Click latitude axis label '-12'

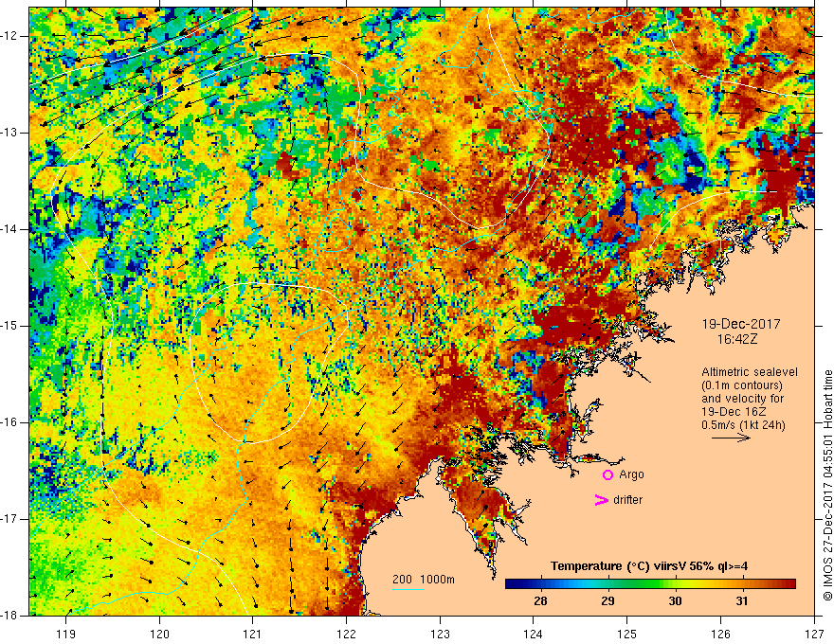9,36
